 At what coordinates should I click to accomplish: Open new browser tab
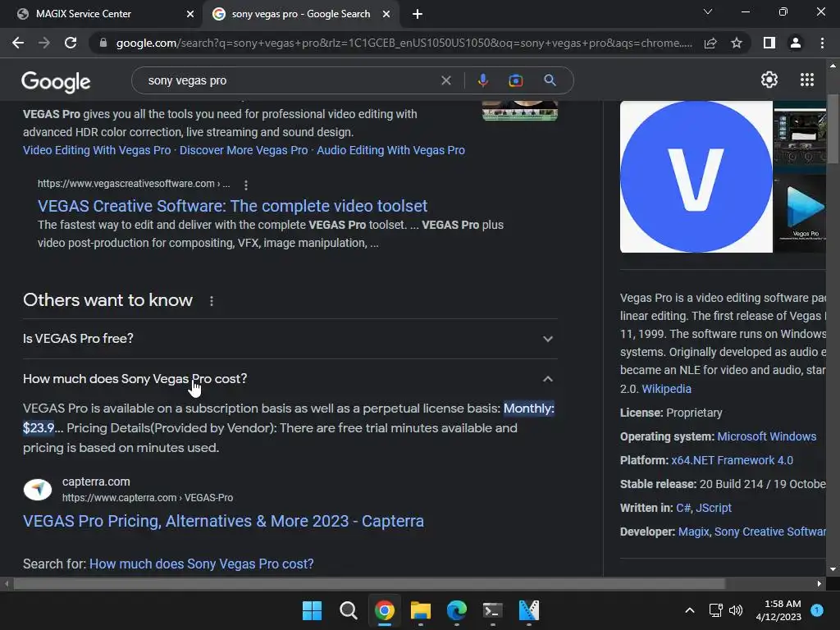[418, 14]
